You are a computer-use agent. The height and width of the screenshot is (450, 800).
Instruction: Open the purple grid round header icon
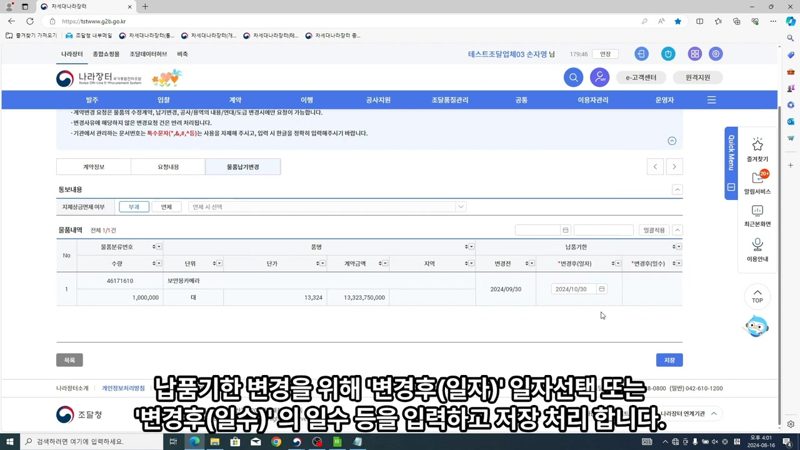click(694, 54)
